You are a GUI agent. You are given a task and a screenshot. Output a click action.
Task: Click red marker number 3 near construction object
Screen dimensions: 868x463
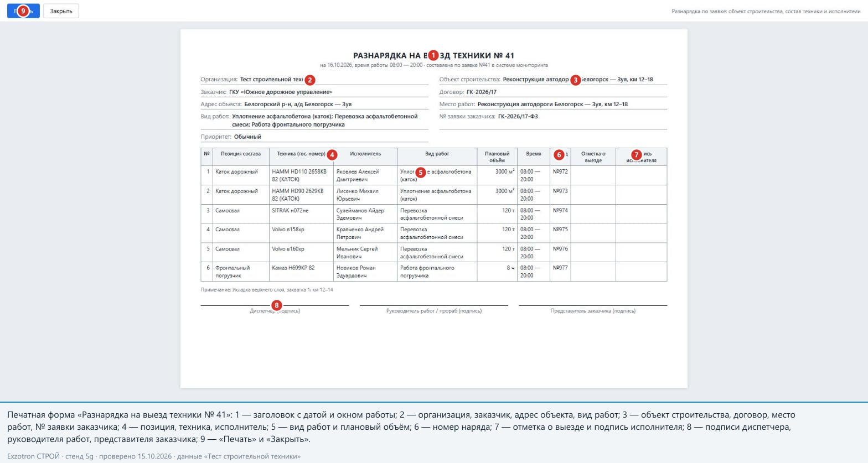point(575,80)
